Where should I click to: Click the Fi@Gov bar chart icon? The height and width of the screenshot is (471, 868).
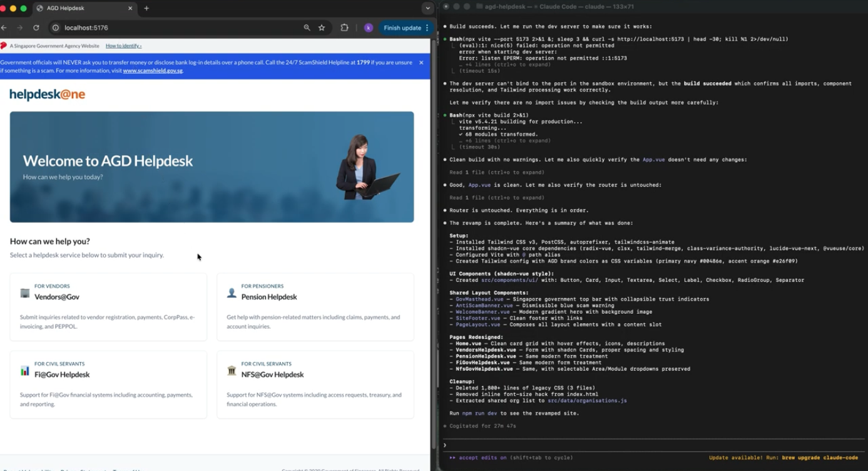point(24,370)
